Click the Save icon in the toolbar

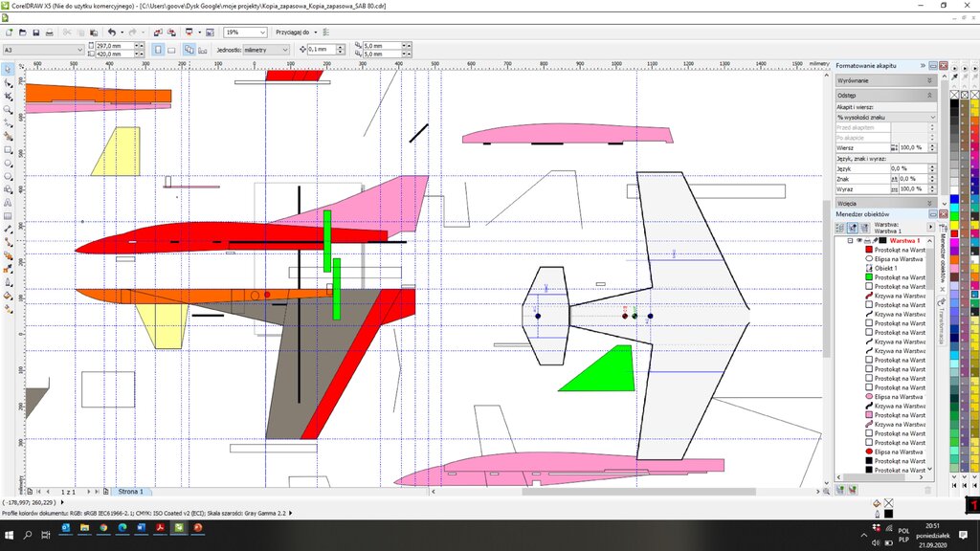click(35, 33)
